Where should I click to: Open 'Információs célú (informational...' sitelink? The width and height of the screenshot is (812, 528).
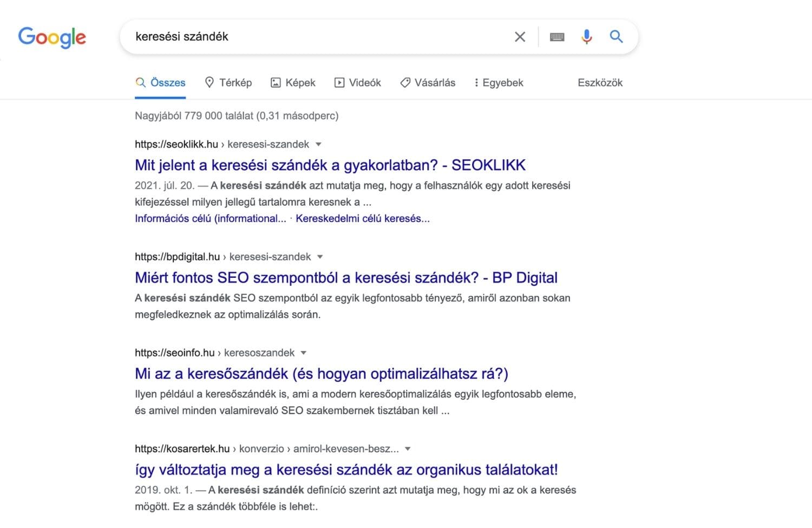[211, 218]
